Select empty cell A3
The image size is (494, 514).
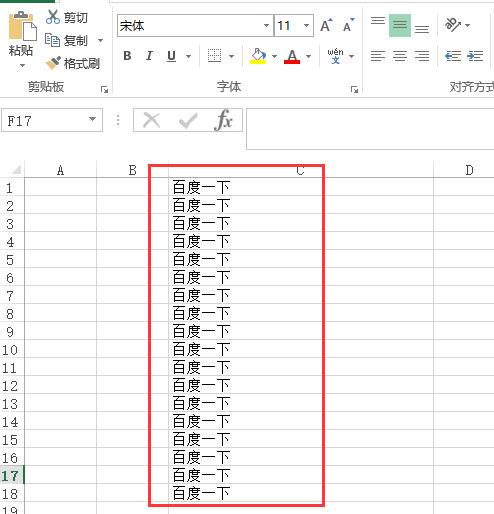point(60,223)
